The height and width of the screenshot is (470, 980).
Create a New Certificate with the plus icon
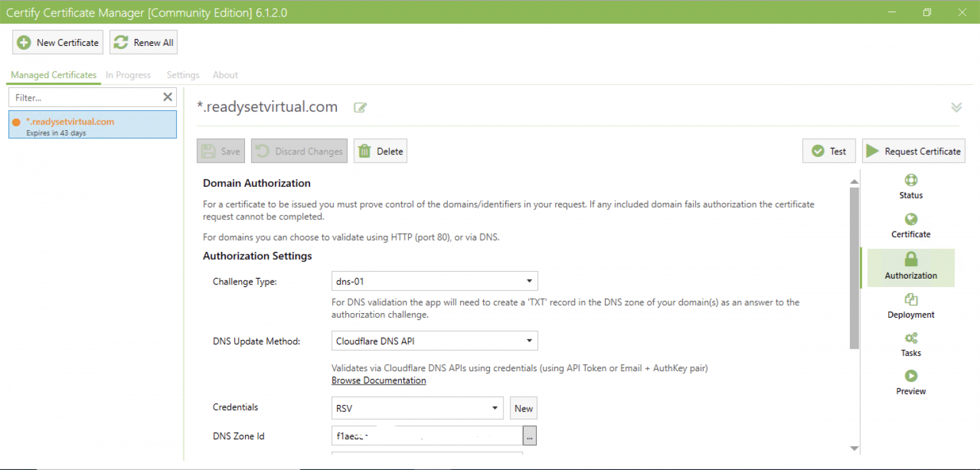click(x=24, y=42)
